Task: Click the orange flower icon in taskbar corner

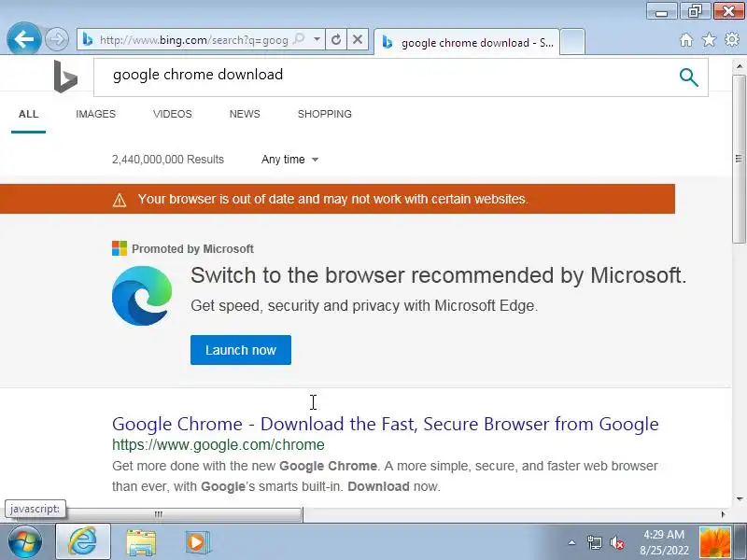Action: coord(714,542)
